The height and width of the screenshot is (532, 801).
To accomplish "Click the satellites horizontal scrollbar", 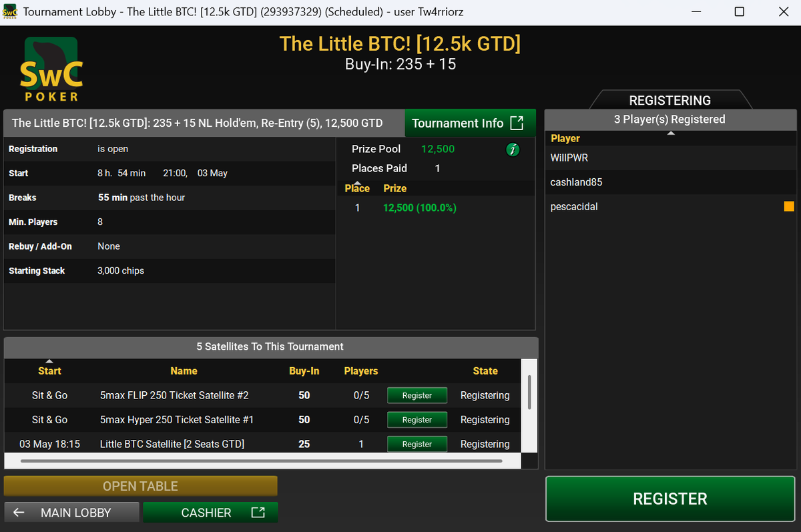I will (261, 461).
